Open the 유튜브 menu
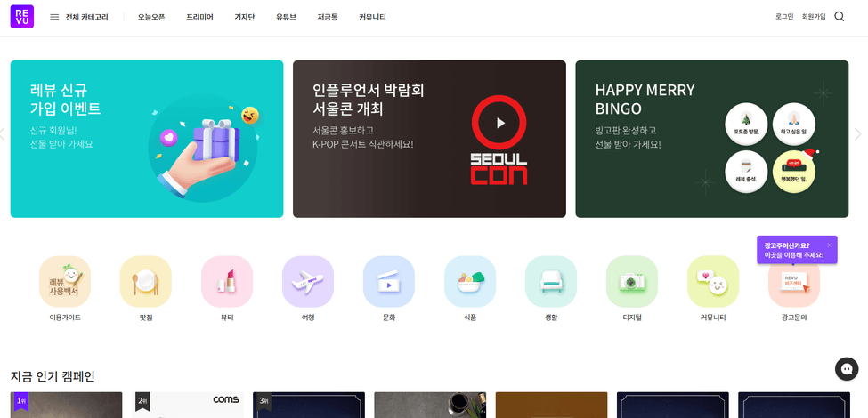 (286, 17)
